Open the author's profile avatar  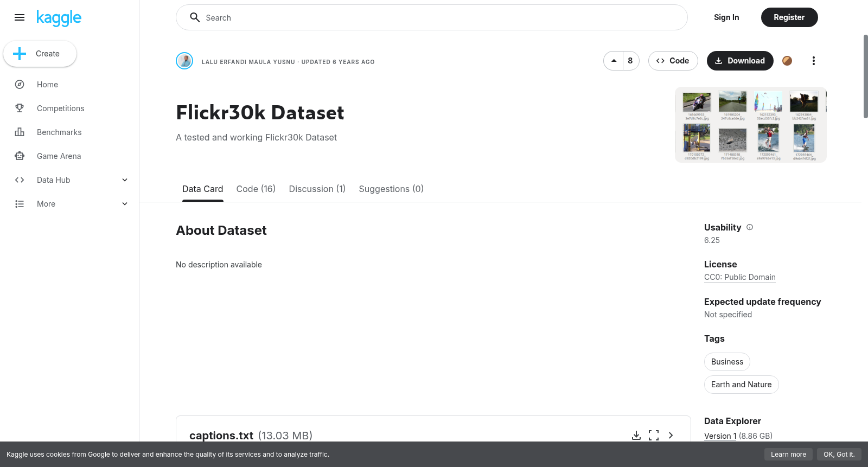[x=184, y=61]
